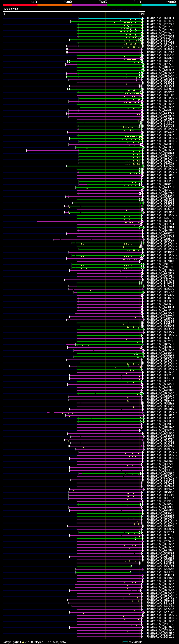Viewport: 179px width, 644px height.
Task: Click the orange ~40% identity legend bar
Action: [55, 5]
